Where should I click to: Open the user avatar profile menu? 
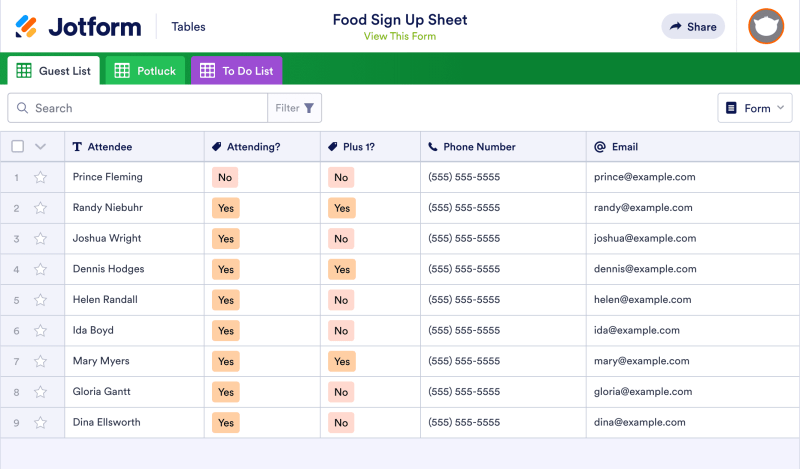pyautogui.click(x=766, y=26)
